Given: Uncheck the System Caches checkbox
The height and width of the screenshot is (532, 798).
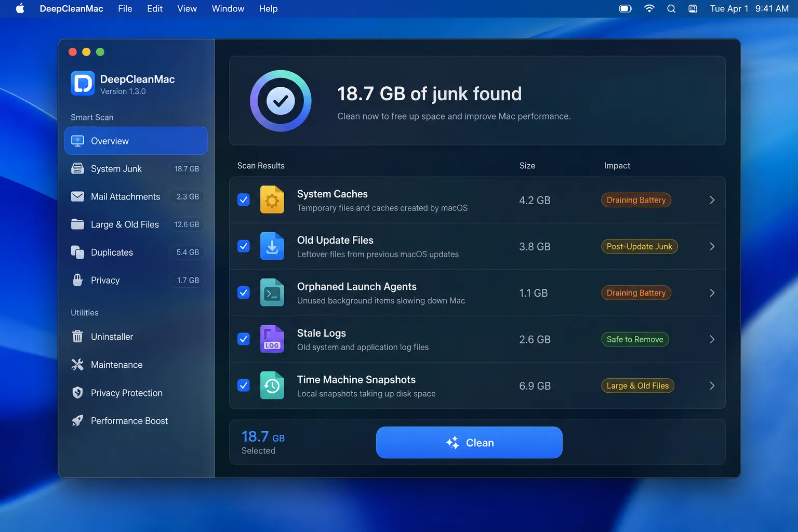Looking at the screenshot, I should coord(244,200).
